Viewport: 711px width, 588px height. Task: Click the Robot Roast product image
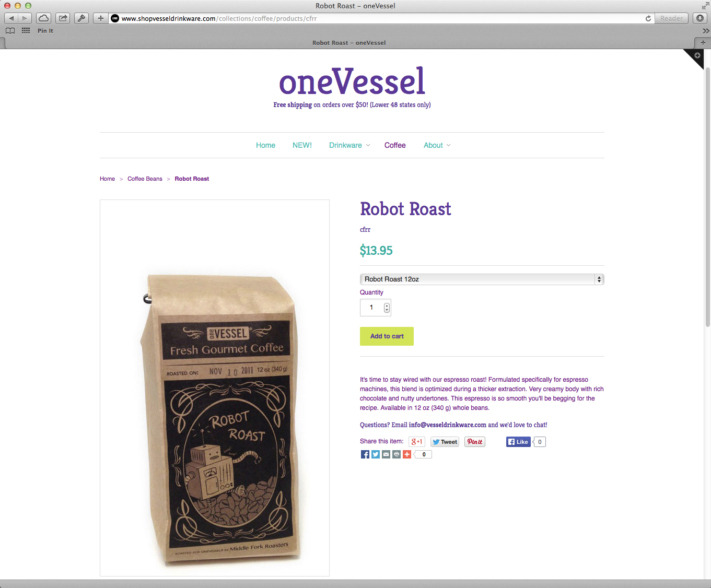215,388
